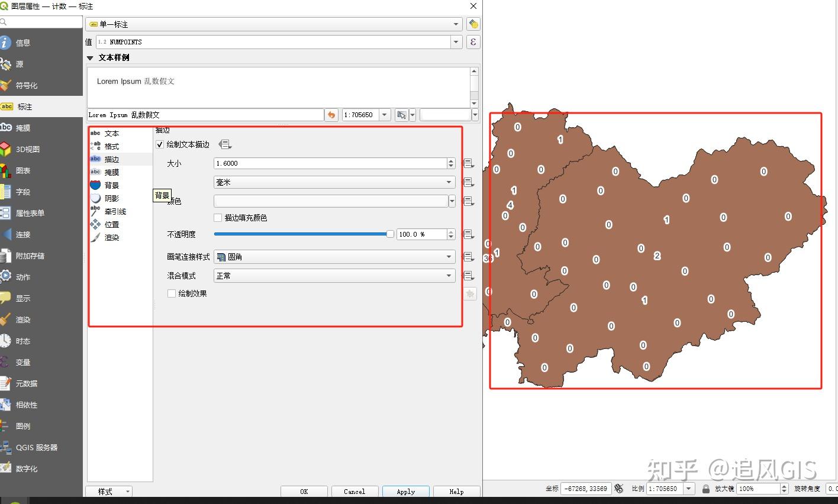Click the Cancel button
The height and width of the screenshot is (504, 838).
[354, 492]
